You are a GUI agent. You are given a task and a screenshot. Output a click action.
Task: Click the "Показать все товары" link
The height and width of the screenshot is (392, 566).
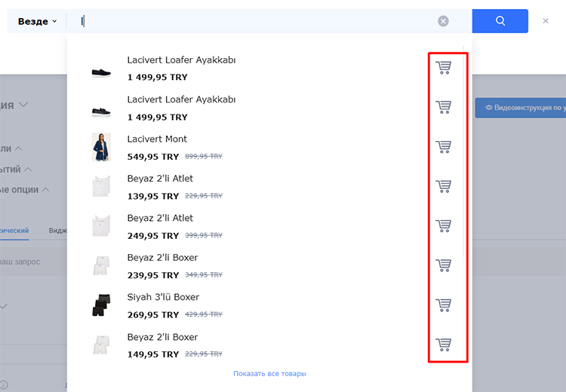pyautogui.click(x=269, y=373)
